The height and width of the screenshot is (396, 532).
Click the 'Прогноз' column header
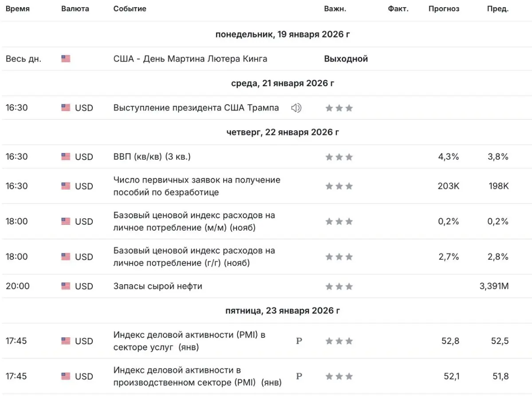coord(444,9)
